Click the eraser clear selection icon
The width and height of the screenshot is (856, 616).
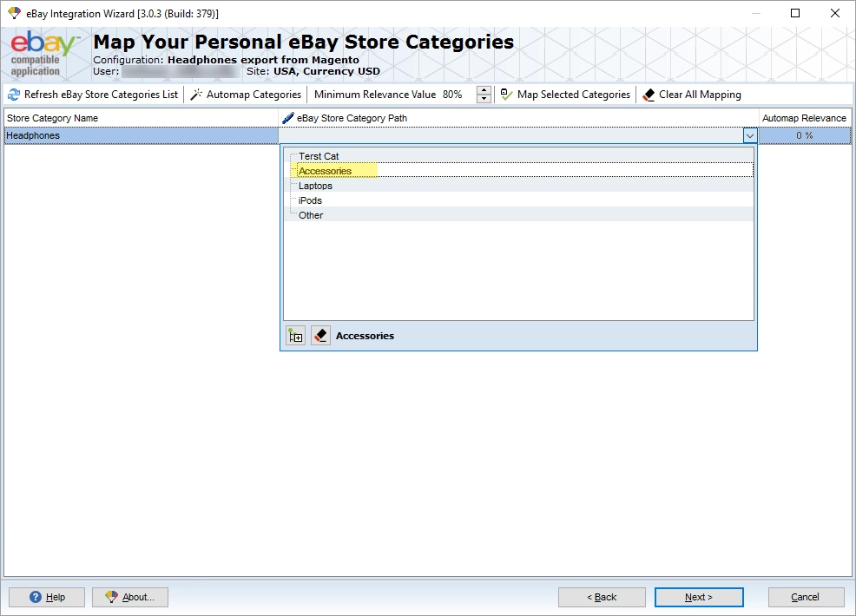[320, 336]
